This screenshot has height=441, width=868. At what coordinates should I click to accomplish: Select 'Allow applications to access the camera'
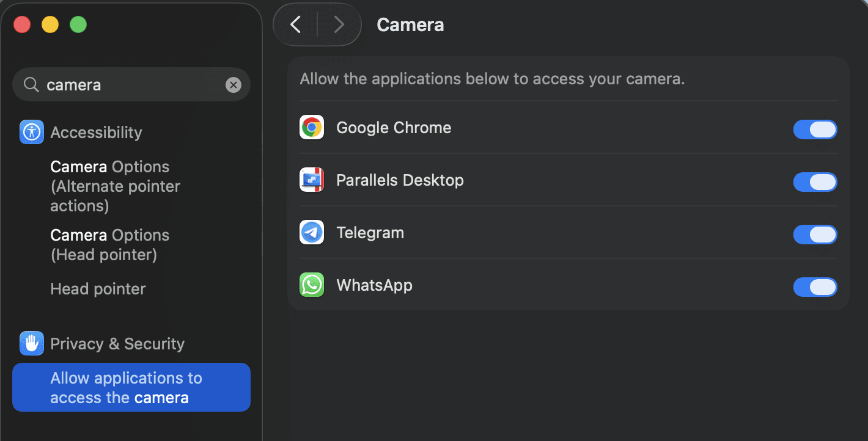tap(131, 387)
